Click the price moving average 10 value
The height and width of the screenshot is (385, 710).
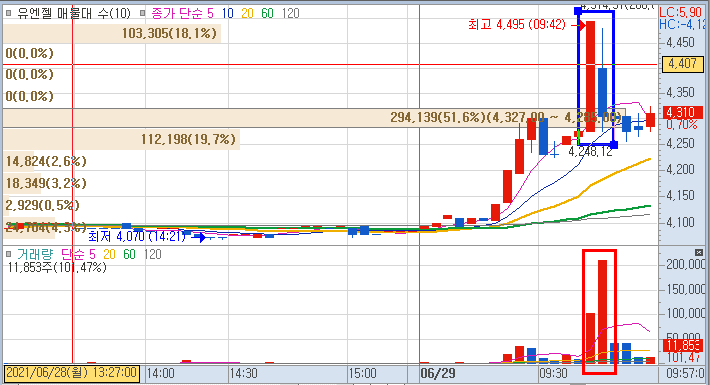tap(227, 13)
